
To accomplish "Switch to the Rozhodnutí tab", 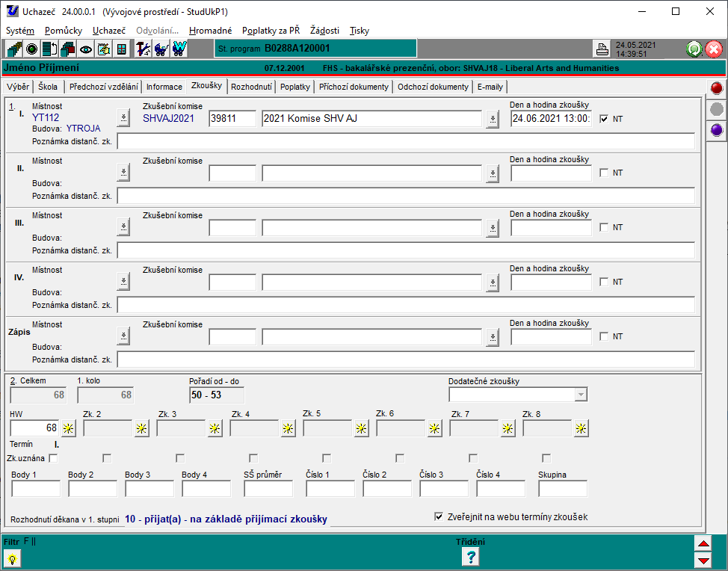I will click(251, 87).
